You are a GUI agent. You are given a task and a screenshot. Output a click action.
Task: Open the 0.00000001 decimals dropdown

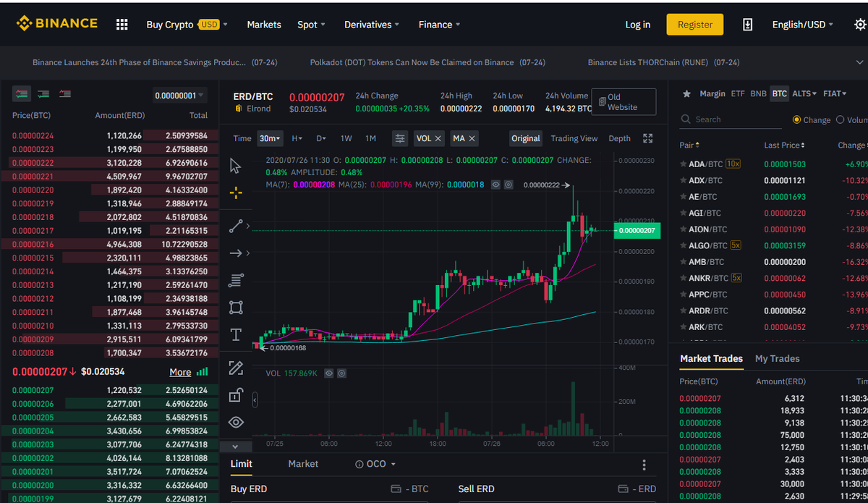[x=180, y=96]
